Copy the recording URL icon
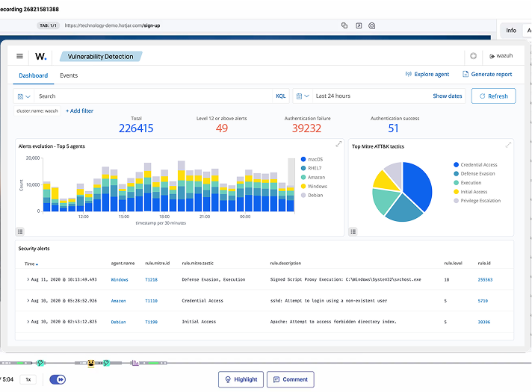The image size is (532, 392). [344, 25]
